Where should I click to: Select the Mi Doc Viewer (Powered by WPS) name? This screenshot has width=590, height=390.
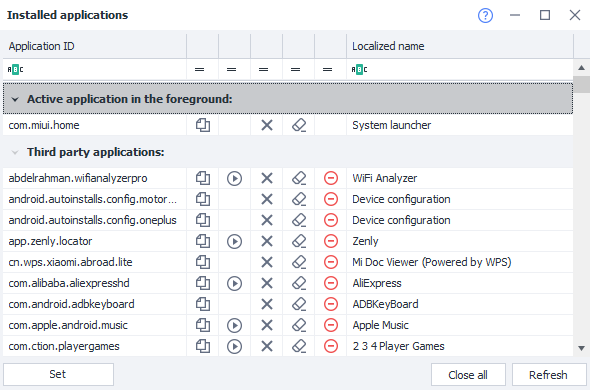click(432, 262)
